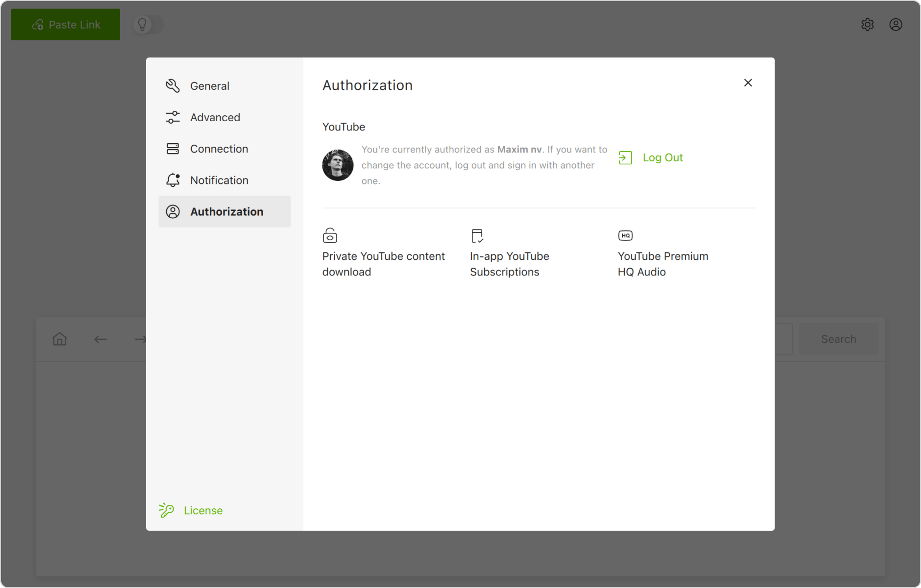Screen dimensions: 921x588
Task: Click the Advanced sliders icon
Action: click(172, 118)
